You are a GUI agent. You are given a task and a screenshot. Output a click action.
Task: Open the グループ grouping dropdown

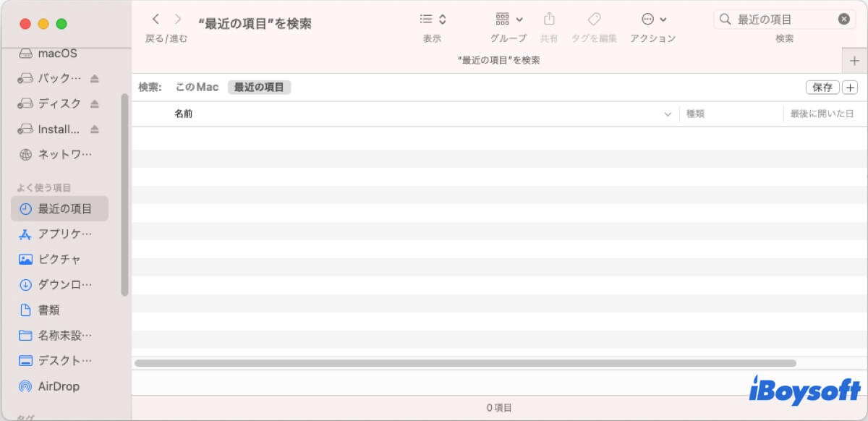[509, 20]
